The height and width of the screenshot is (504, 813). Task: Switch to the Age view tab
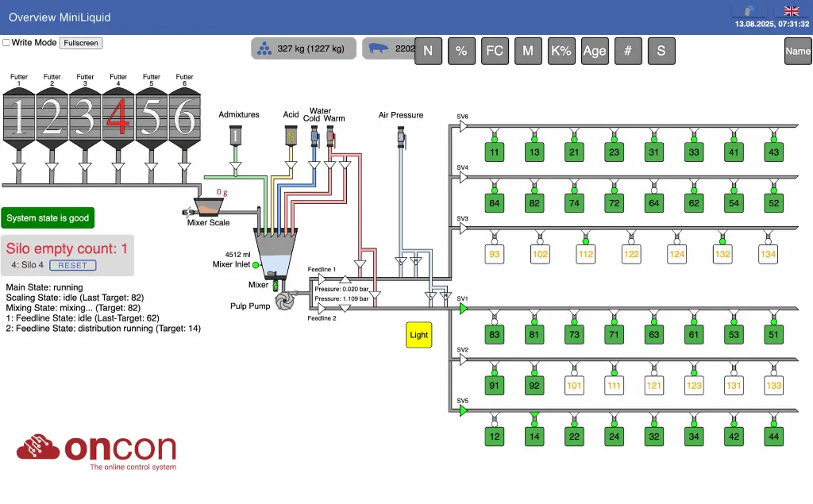(594, 51)
